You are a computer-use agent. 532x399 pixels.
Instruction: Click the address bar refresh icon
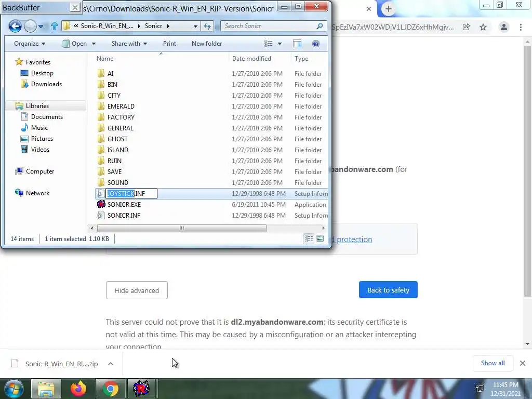[x=207, y=26]
